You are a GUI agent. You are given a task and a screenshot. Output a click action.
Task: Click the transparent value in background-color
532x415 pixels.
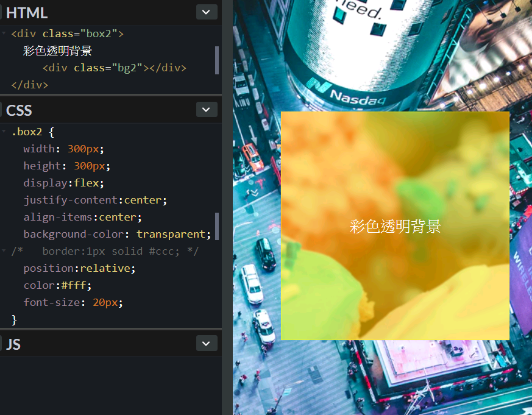[x=171, y=234]
